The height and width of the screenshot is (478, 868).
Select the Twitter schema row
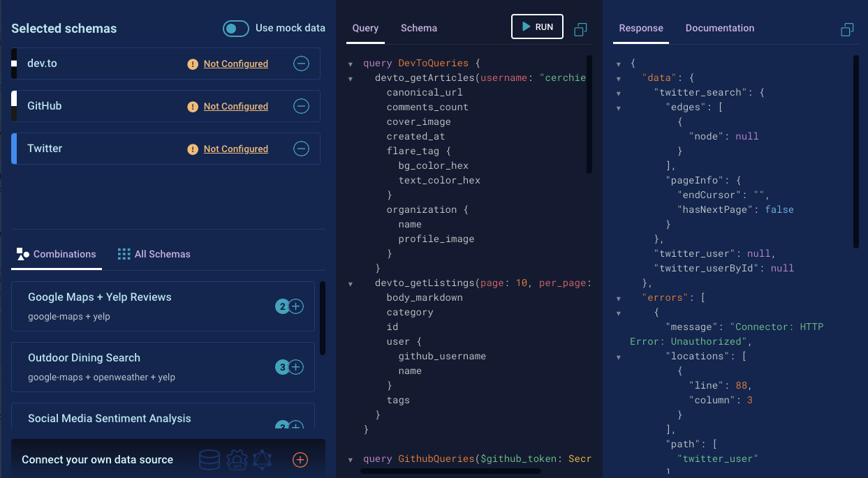pyautogui.click(x=165, y=149)
